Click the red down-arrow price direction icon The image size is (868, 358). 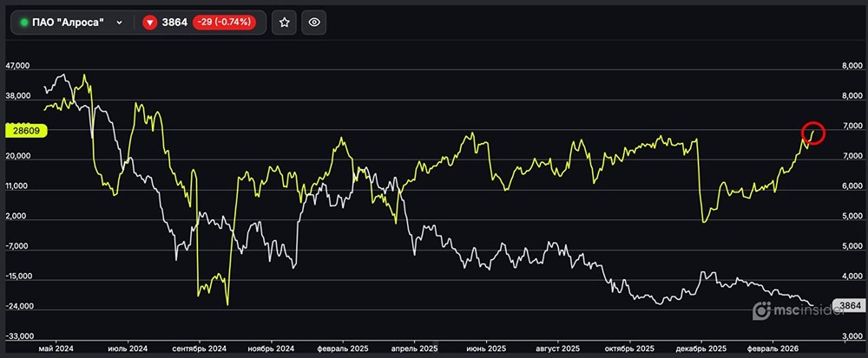pyautogui.click(x=149, y=23)
